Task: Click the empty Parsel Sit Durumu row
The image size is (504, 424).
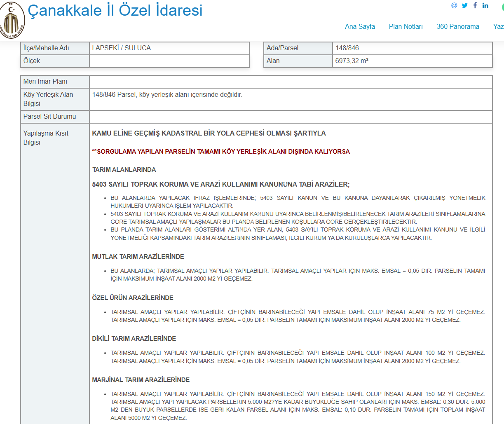Action: pos(291,117)
